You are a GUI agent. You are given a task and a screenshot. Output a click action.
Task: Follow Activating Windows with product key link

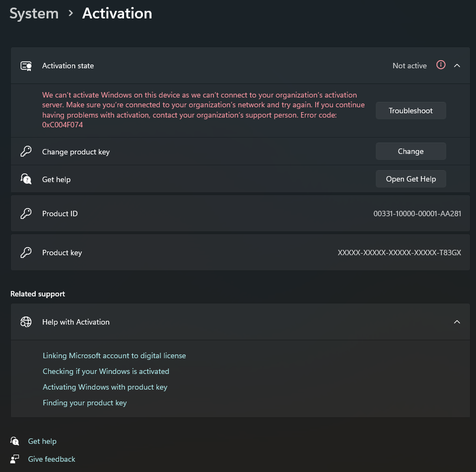point(105,387)
